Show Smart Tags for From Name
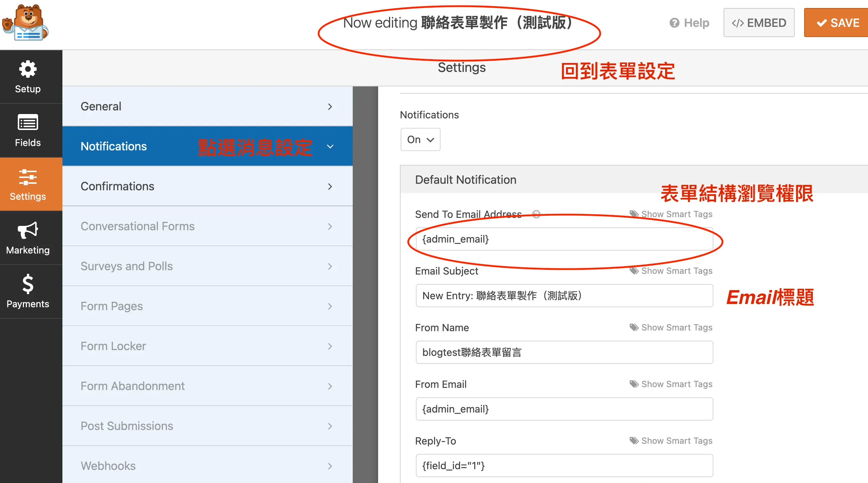This screenshot has width=868, height=483. (671, 328)
